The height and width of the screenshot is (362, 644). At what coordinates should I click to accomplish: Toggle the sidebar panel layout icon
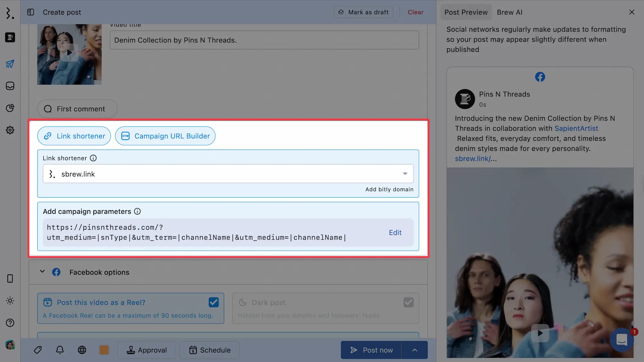tap(31, 12)
